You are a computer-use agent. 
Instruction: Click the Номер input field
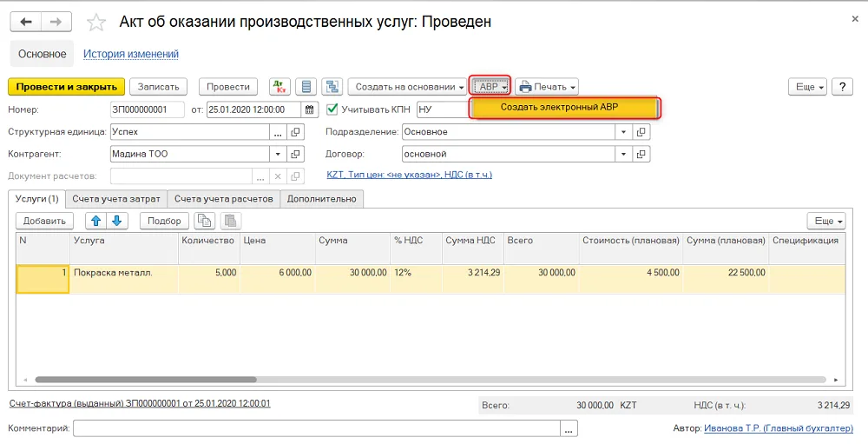pos(148,109)
